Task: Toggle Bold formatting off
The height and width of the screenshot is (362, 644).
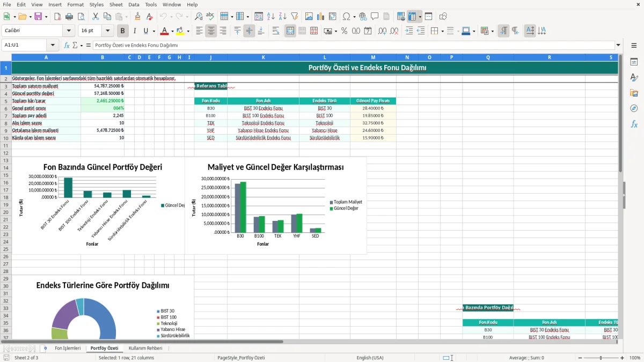Action: point(122,31)
